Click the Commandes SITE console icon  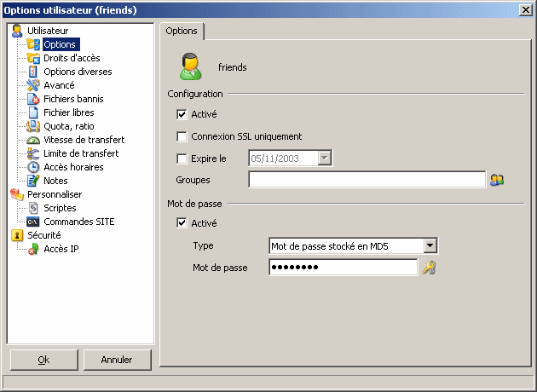[33, 222]
